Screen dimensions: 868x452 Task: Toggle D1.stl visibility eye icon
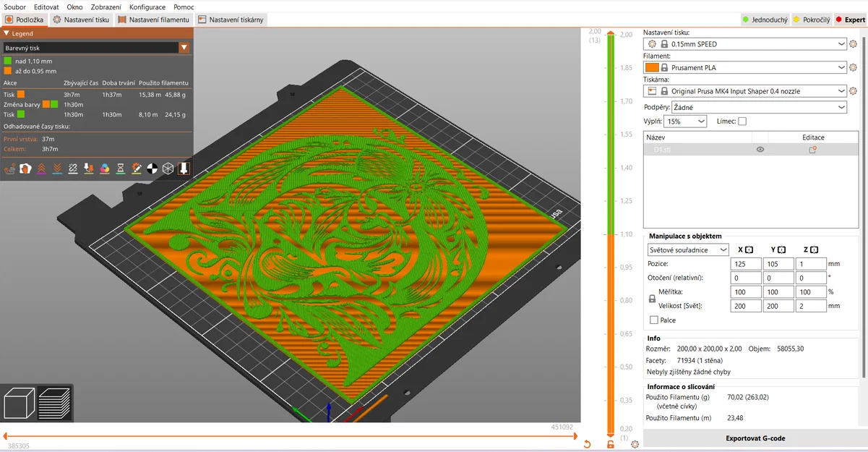point(760,149)
